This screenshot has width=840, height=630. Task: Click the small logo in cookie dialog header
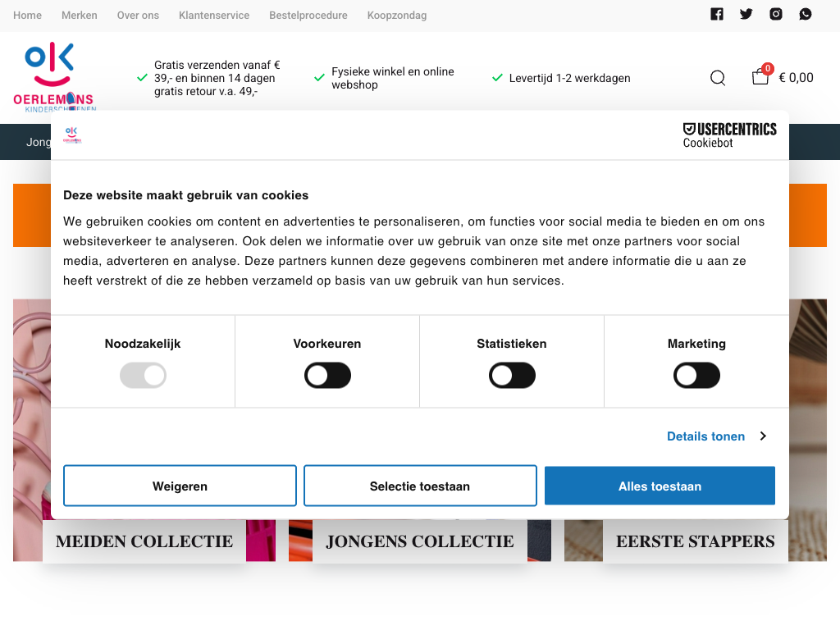click(x=72, y=135)
